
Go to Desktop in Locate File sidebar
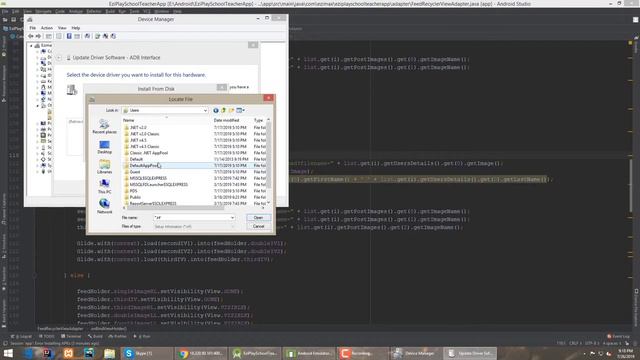[104, 147]
